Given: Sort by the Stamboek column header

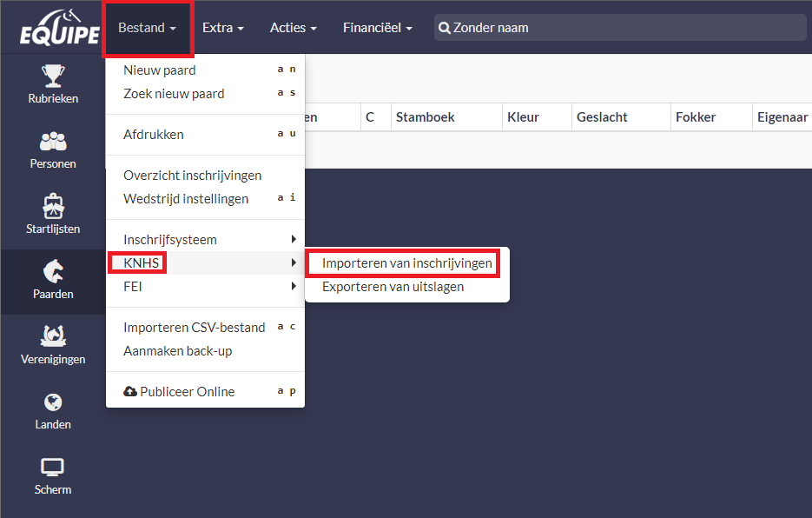Looking at the screenshot, I should [425, 117].
